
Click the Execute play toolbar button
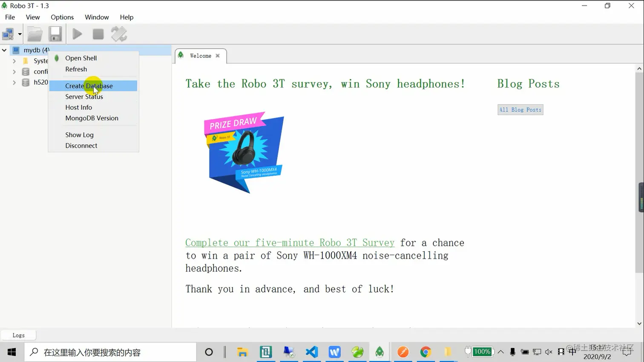click(77, 34)
